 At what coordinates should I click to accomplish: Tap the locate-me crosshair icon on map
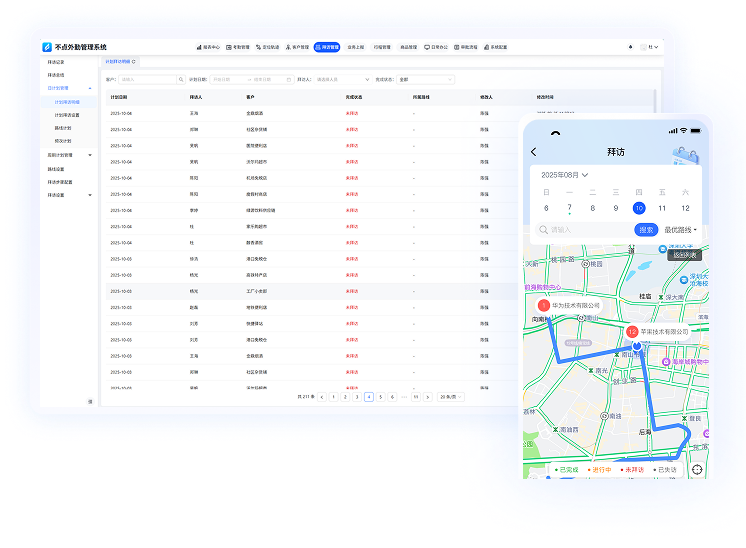697,469
